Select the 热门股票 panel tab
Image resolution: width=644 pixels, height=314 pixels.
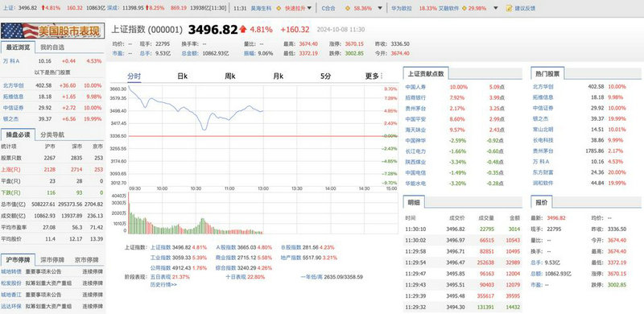[547, 74]
